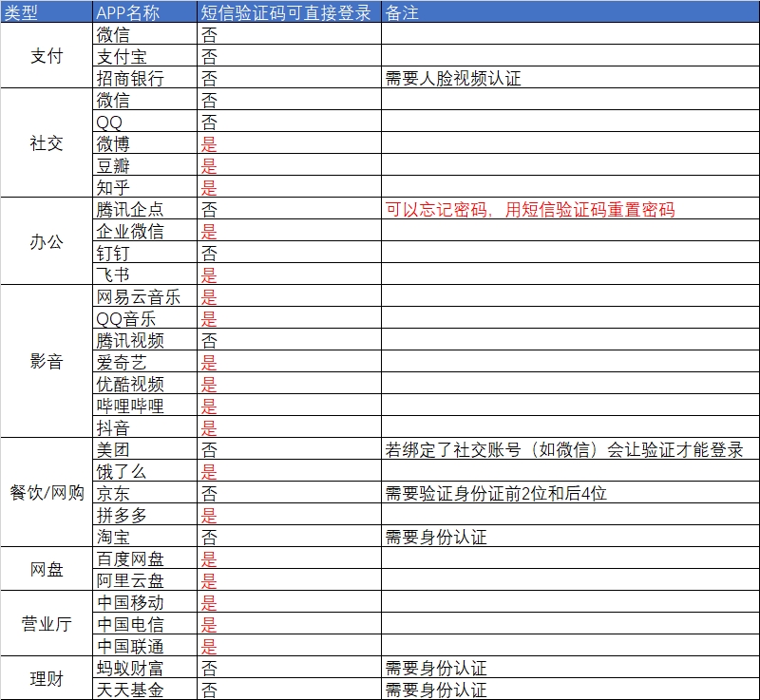Select the 短信验证码可直接登录 header cell
Viewport: 760px width, 700px height.
(x=290, y=11)
